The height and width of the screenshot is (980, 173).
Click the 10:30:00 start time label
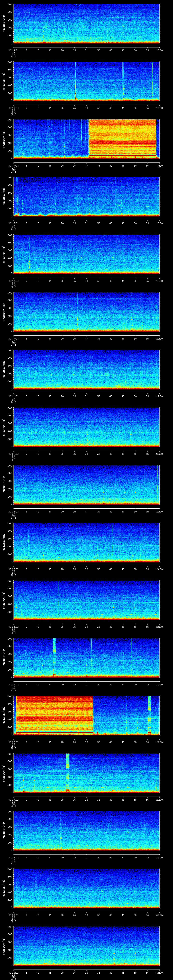tap(13, 973)
